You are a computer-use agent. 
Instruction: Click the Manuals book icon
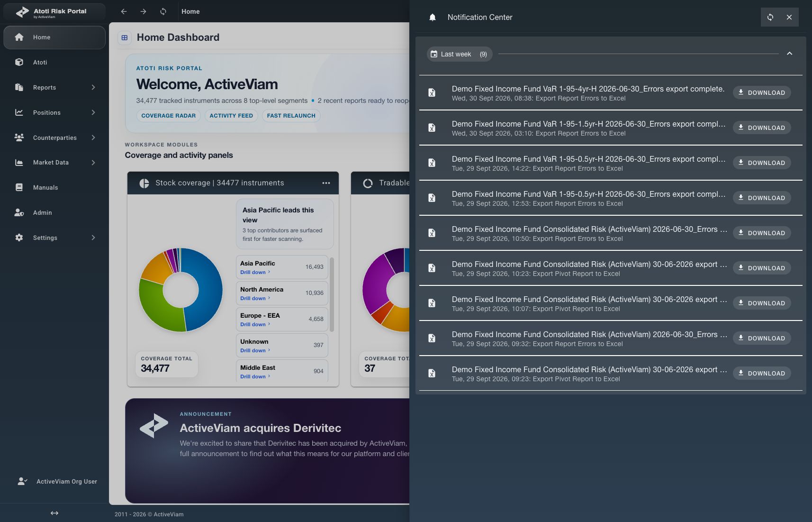[19, 187]
